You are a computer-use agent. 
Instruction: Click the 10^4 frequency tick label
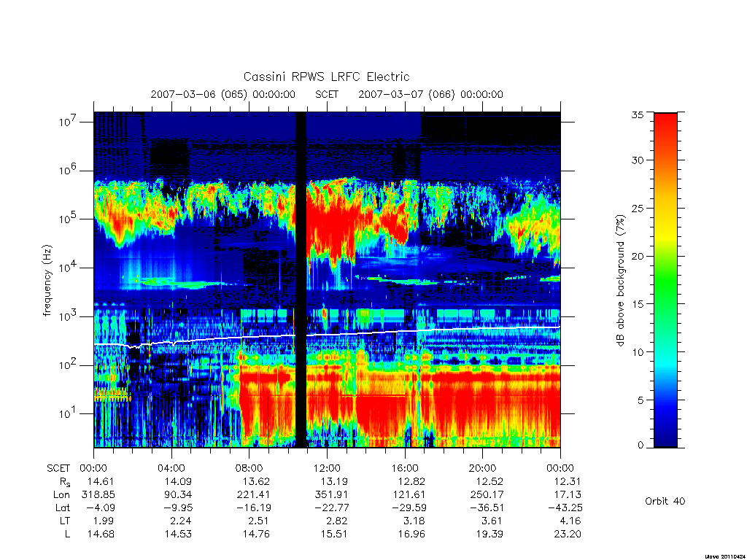[x=68, y=268]
